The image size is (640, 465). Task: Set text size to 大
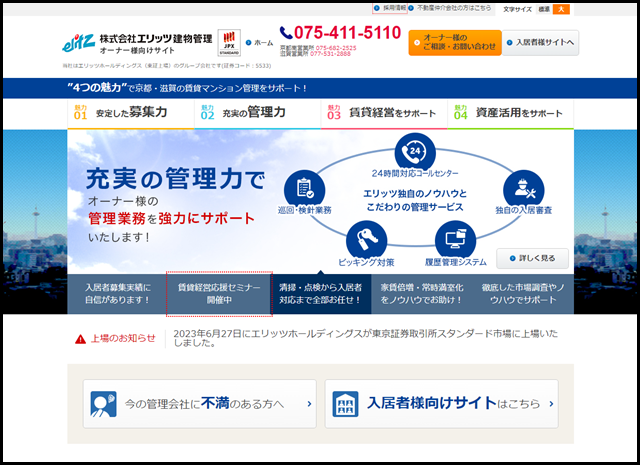[561, 9]
